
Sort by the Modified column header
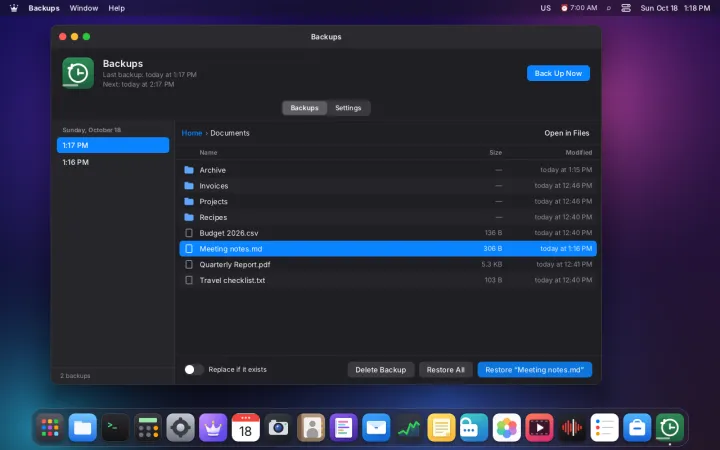tap(579, 152)
